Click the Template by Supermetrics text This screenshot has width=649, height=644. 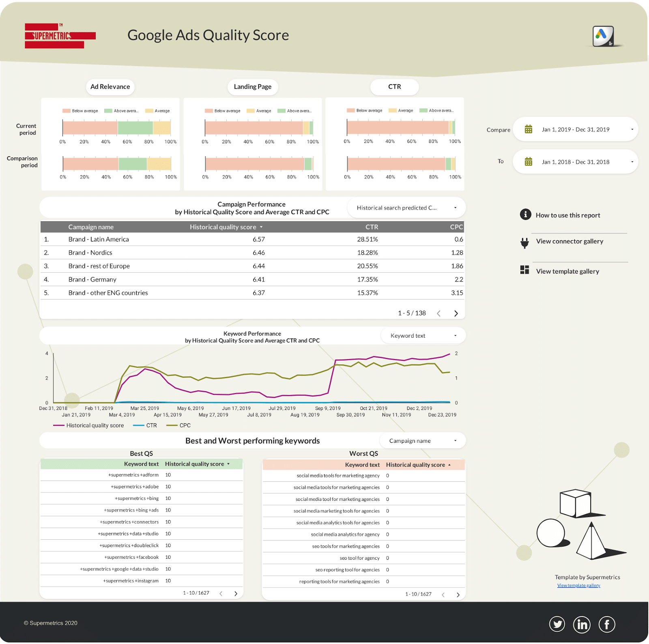coord(587,577)
